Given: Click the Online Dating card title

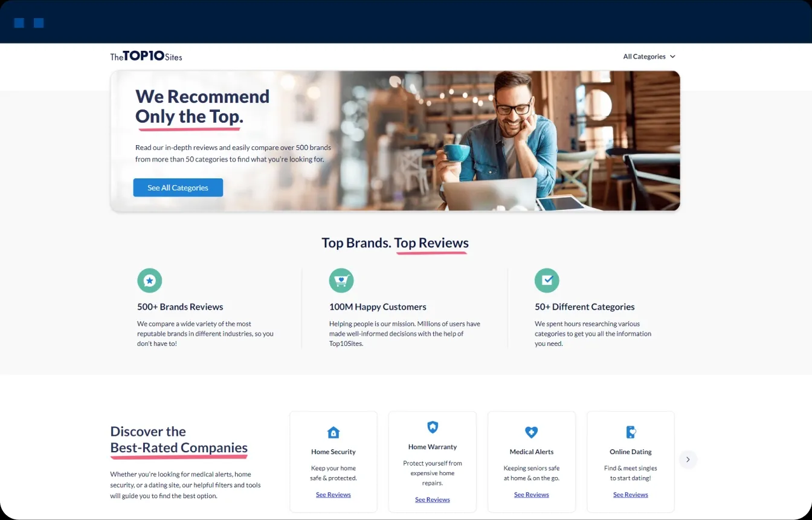Looking at the screenshot, I should pos(631,452).
